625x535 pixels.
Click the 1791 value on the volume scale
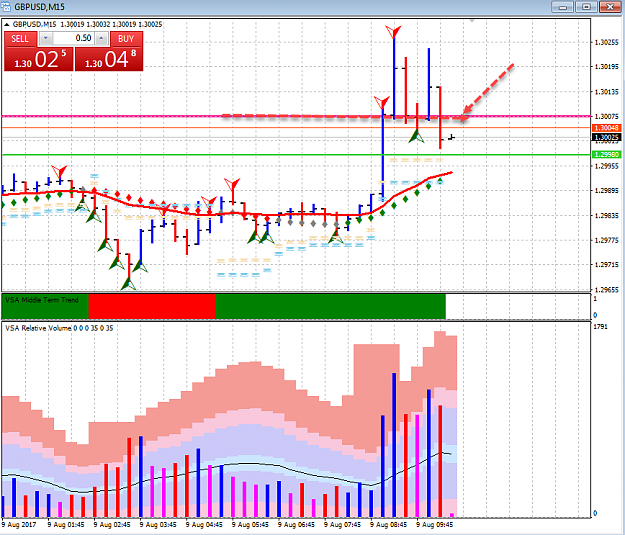click(601, 327)
